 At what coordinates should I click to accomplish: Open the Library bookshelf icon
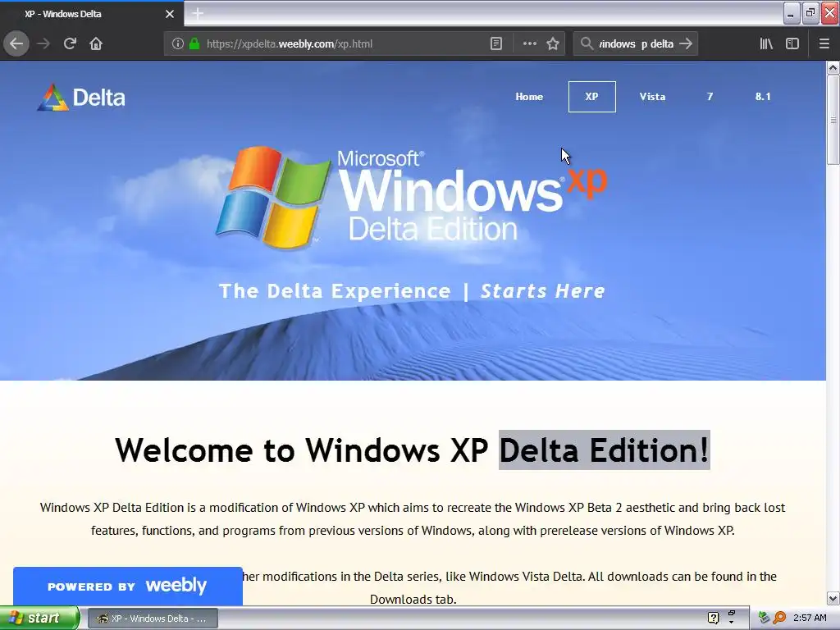tap(766, 43)
